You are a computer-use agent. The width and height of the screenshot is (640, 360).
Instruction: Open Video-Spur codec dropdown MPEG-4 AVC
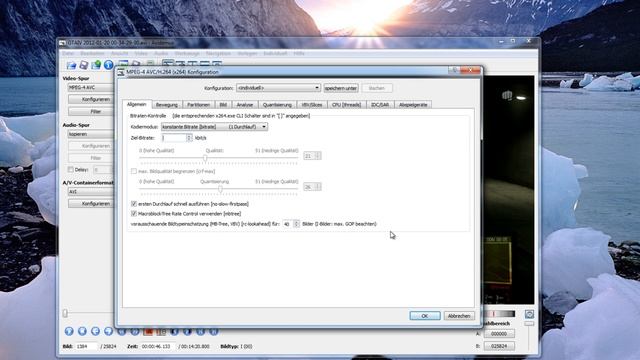pyautogui.click(x=90, y=87)
